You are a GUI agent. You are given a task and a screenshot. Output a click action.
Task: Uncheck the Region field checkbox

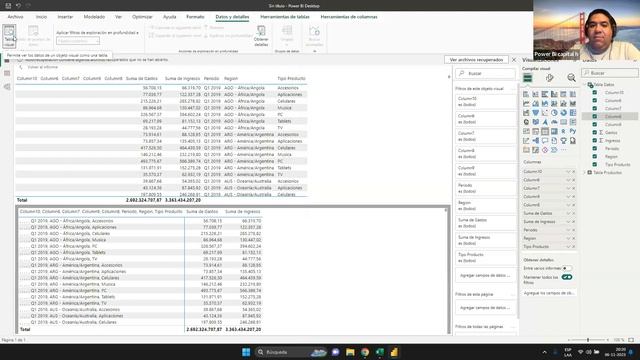595,156
